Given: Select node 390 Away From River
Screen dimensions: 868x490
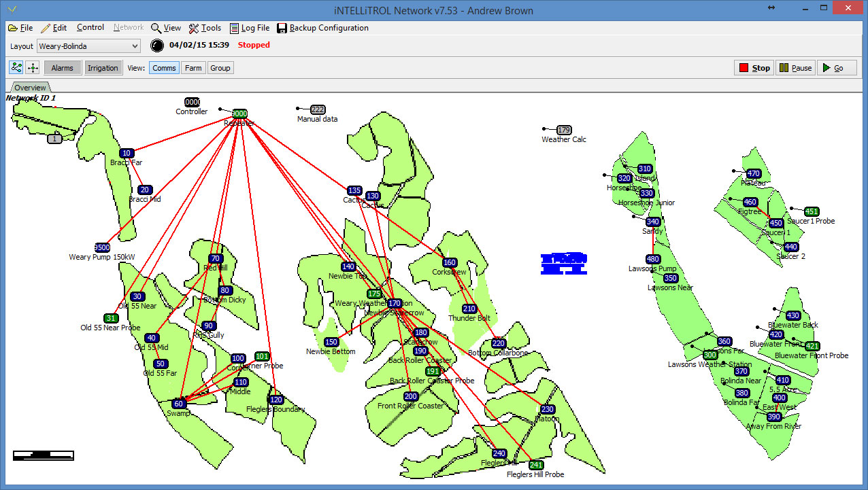Looking at the screenshot, I should coord(774,417).
